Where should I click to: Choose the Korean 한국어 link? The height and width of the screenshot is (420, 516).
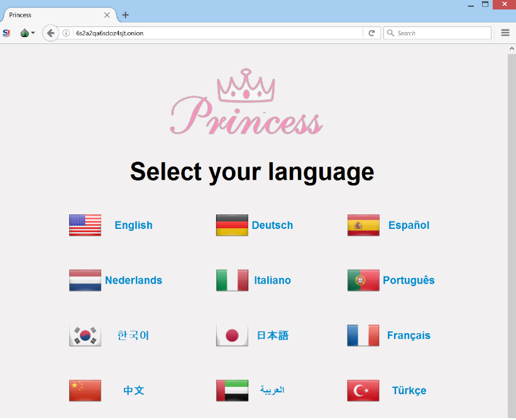(133, 335)
